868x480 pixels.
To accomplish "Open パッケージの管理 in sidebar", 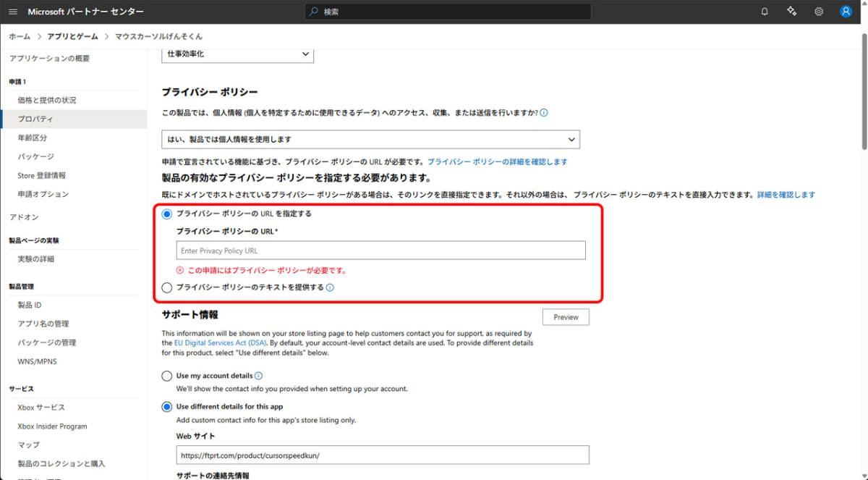I will click(x=46, y=342).
